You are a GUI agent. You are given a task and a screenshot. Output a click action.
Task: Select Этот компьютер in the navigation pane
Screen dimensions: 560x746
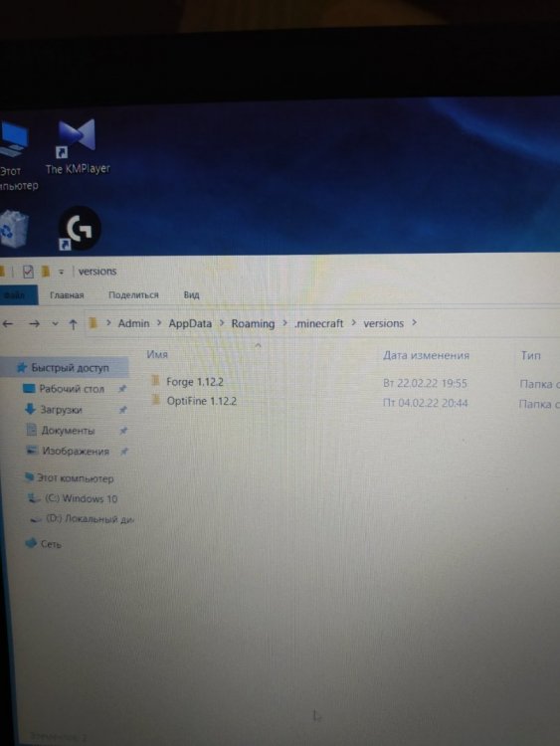pyautogui.click(x=76, y=478)
